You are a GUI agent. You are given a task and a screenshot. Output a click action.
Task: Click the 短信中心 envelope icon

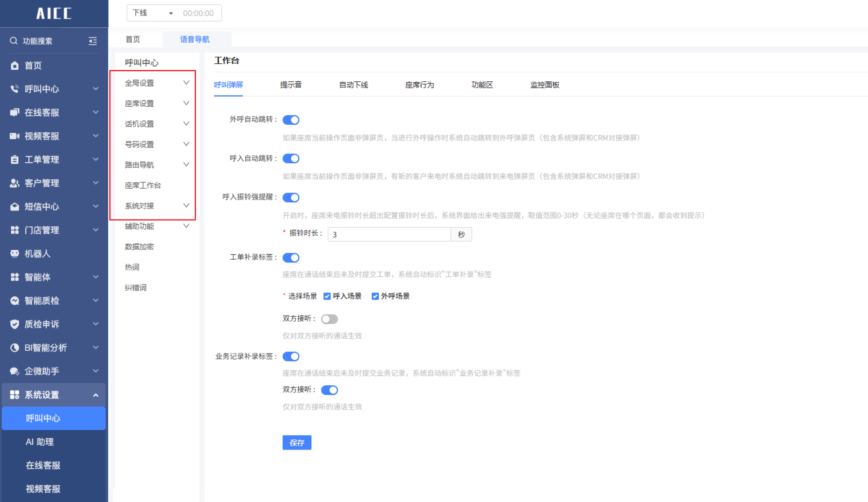coord(15,207)
